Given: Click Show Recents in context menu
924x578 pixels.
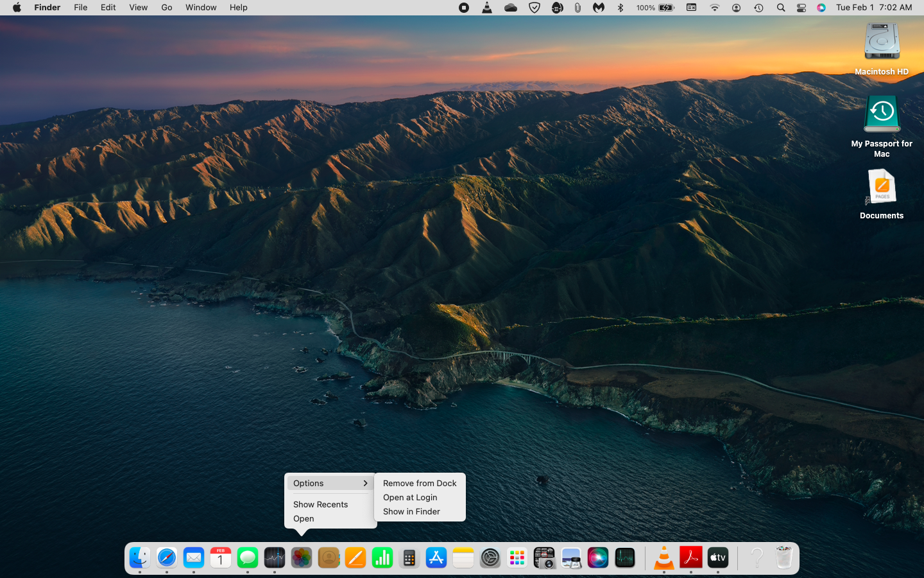Looking at the screenshot, I should tap(320, 504).
